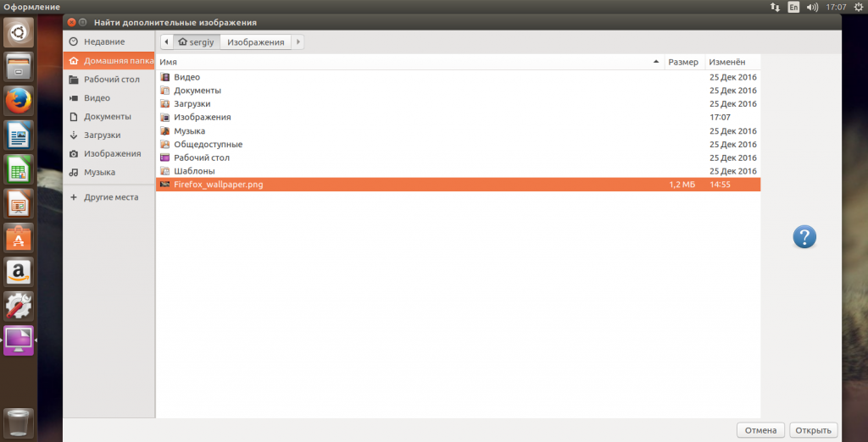This screenshot has height=442, width=868.
Task: Select Недавние in the sidebar
Action: 103,41
